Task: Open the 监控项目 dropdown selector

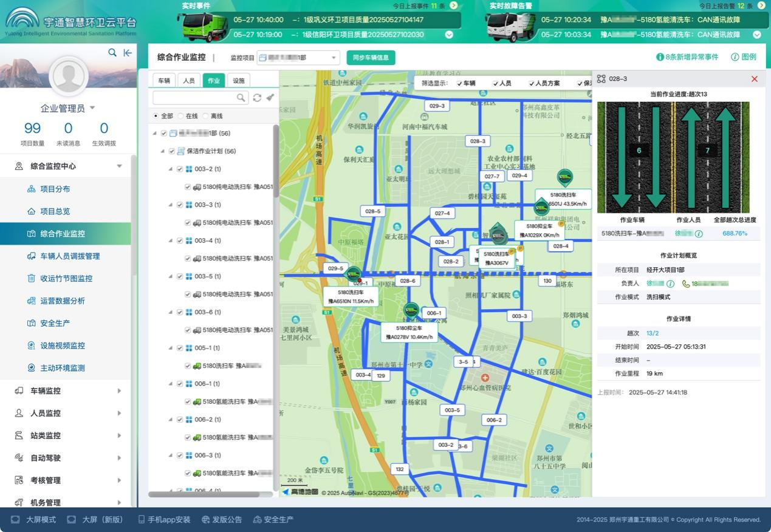Action: (298, 58)
